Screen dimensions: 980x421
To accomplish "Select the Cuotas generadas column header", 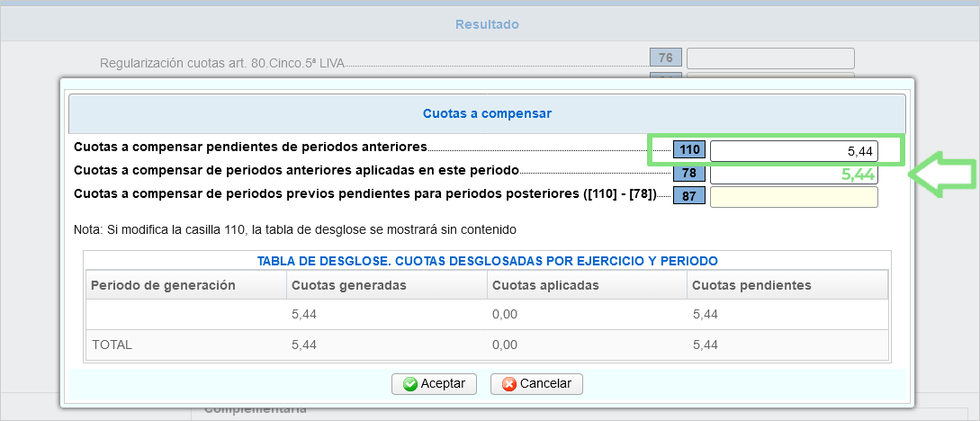I will point(349,285).
